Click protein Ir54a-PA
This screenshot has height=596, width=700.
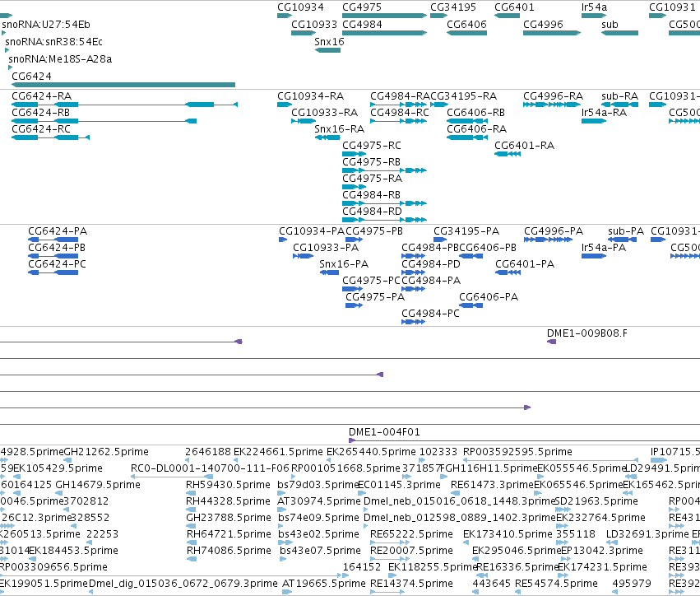(594, 257)
